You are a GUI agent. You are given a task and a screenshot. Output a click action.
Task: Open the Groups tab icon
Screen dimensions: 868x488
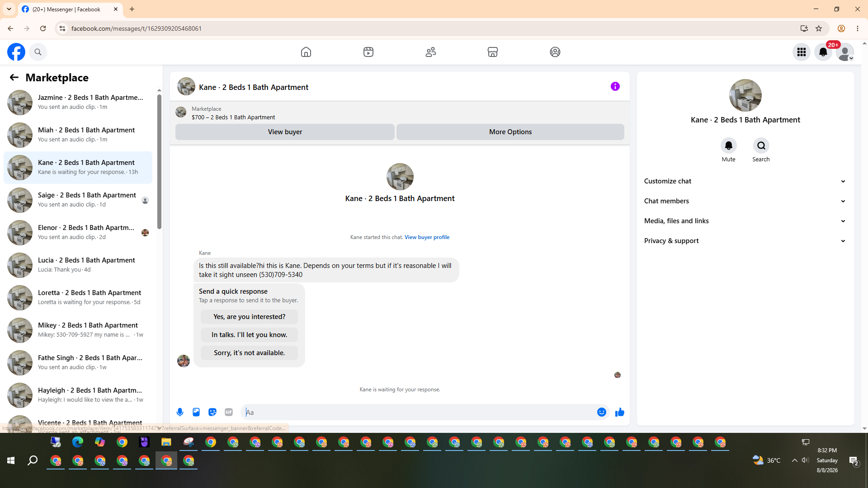(555, 52)
